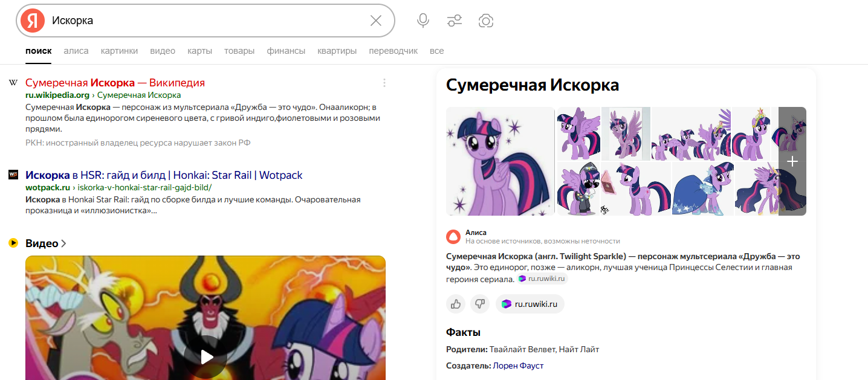This screenshot has height=380, width=868.
Task: Open thumbnail of pony wearing sunglasses
Action: click(x=578, y=188)
